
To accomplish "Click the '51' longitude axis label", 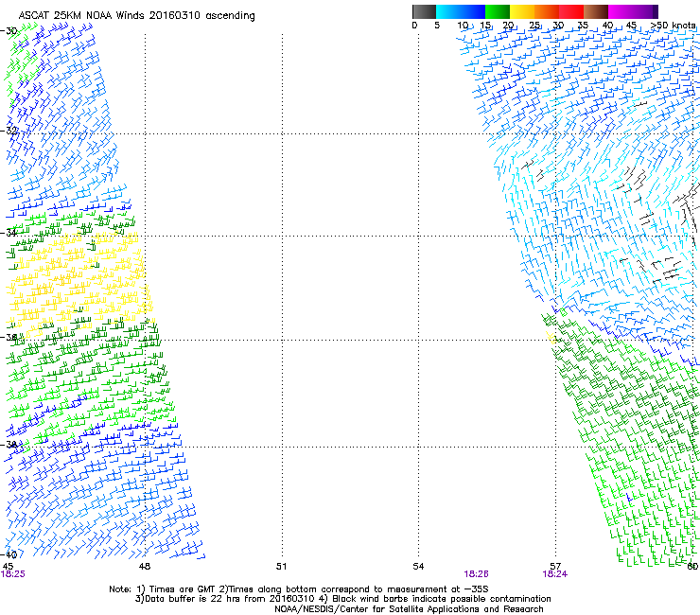I will [281, 567].
